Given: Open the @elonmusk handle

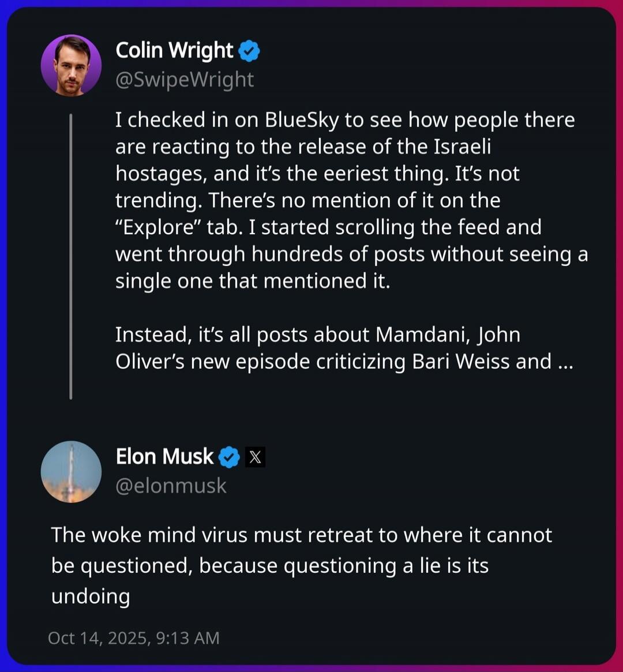Looking at the screenshot, I should pos(171,486).
